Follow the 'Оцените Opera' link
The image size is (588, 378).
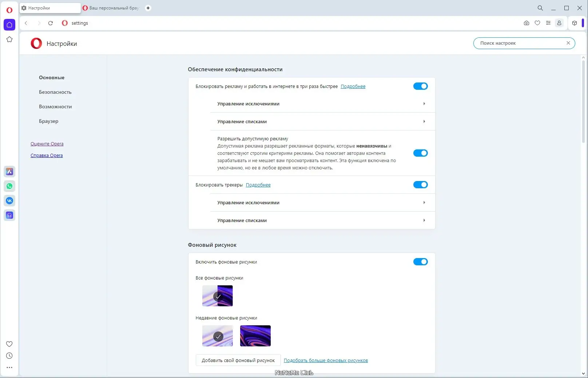point(47,144)
